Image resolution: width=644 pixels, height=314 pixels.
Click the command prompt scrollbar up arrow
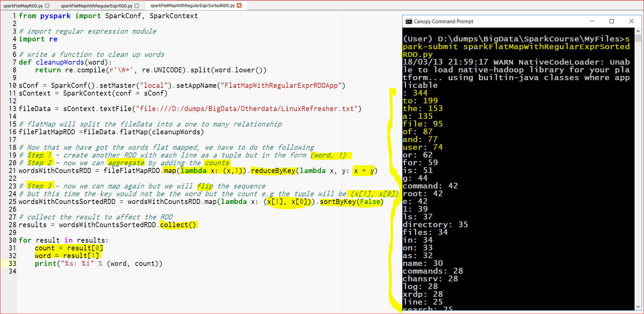638,31
